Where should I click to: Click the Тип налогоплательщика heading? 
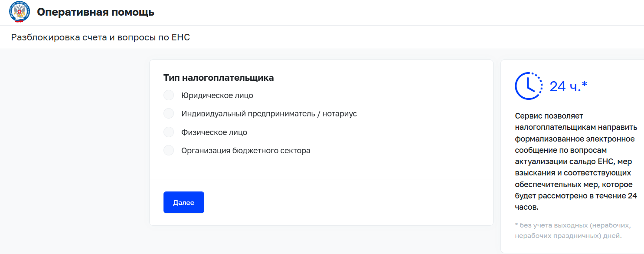tap(219, 78)
